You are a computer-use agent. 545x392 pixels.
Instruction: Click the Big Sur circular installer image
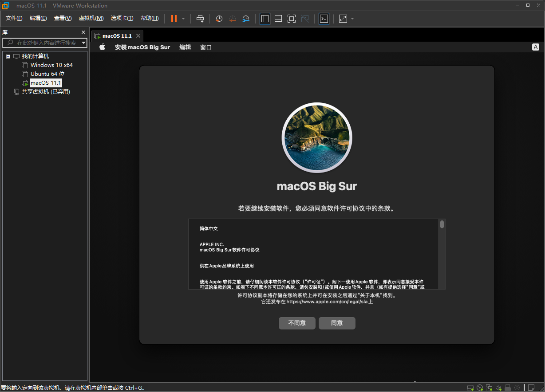317,137
